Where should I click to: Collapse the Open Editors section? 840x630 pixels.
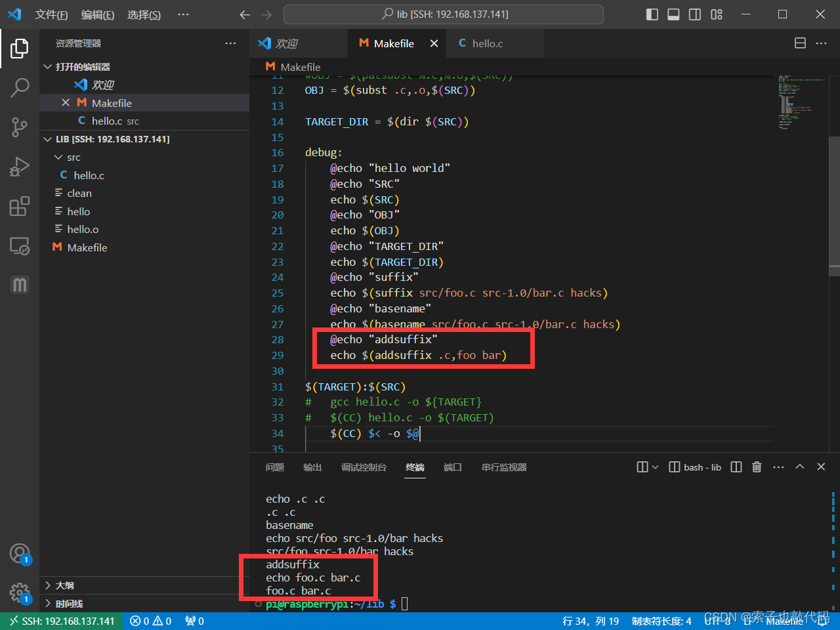point(144,67)
